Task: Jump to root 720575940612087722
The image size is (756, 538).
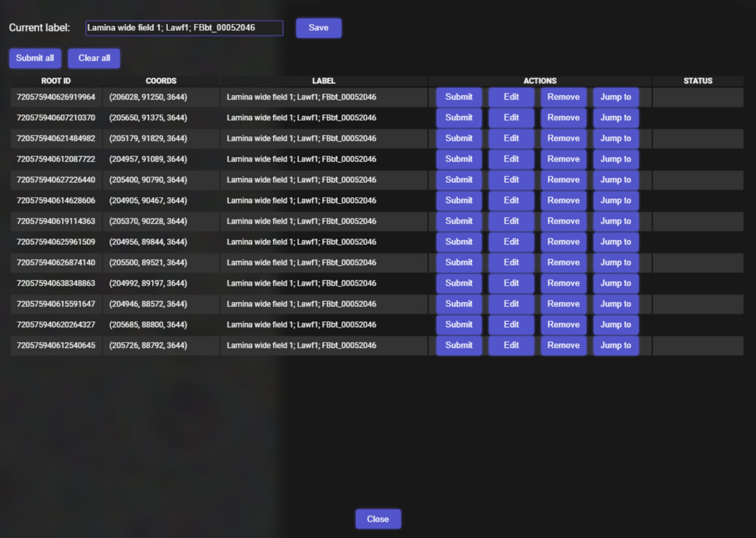Action: click(x=616, y=159)
